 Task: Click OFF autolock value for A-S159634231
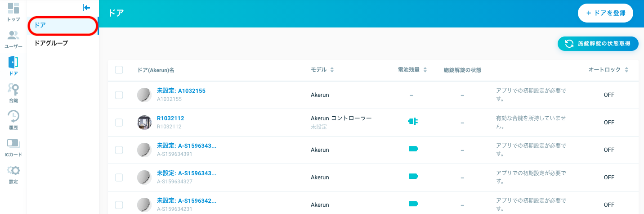(609, 205)
